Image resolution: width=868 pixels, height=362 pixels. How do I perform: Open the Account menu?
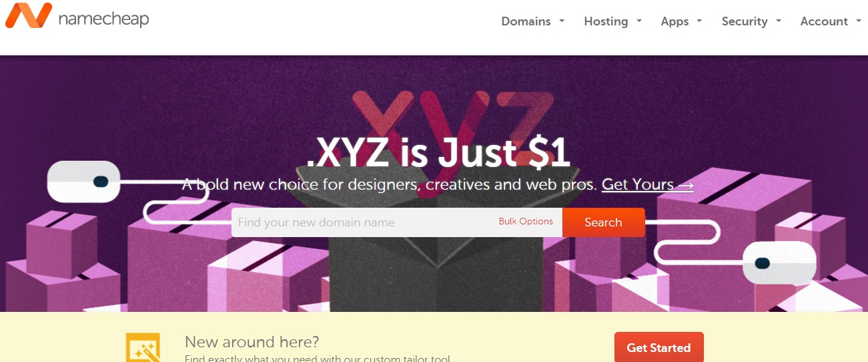(x=824, y=21)
